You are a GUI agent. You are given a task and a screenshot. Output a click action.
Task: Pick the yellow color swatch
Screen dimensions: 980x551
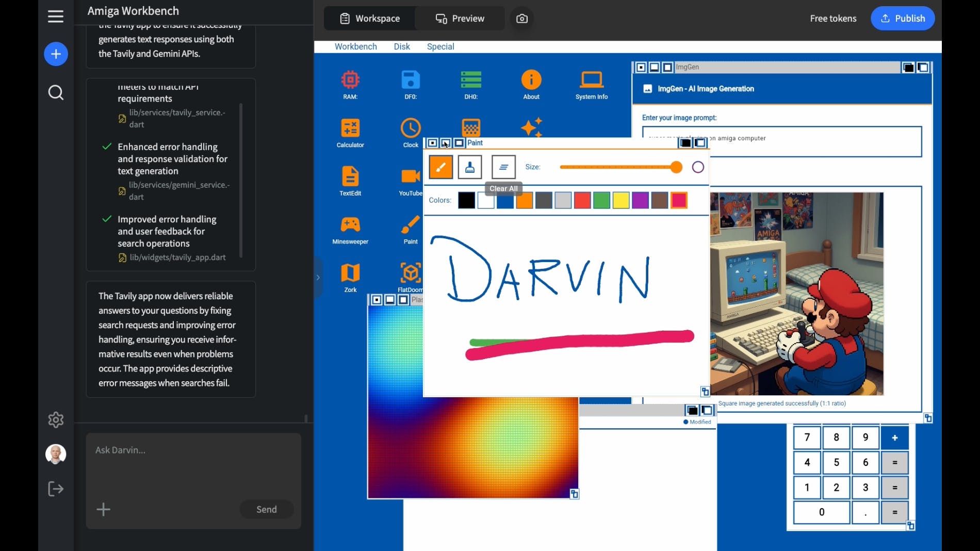621,200
